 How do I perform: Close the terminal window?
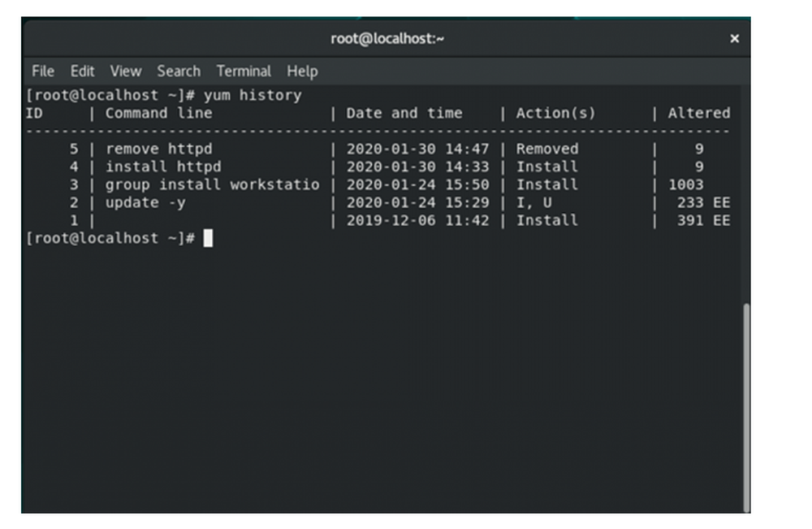734,39
